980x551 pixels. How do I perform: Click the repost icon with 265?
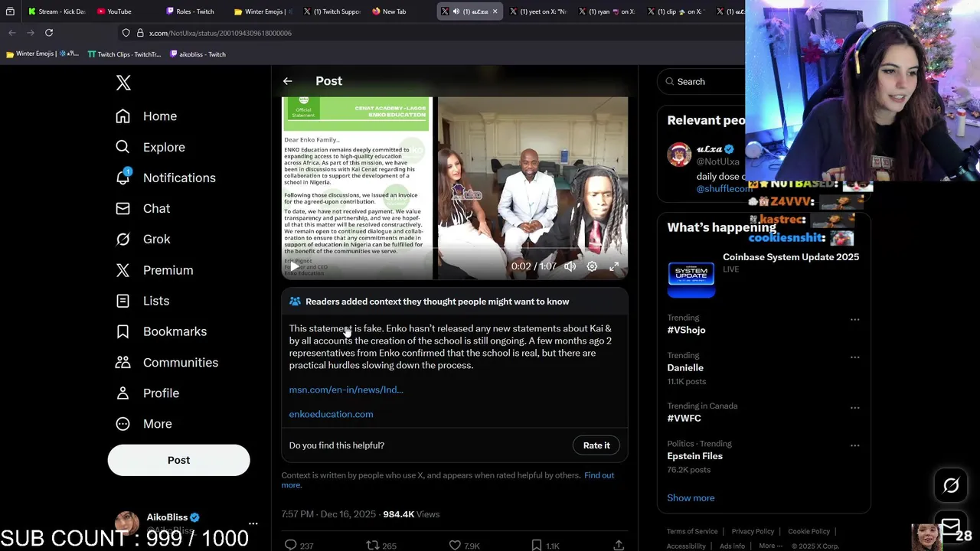(381, 546)
